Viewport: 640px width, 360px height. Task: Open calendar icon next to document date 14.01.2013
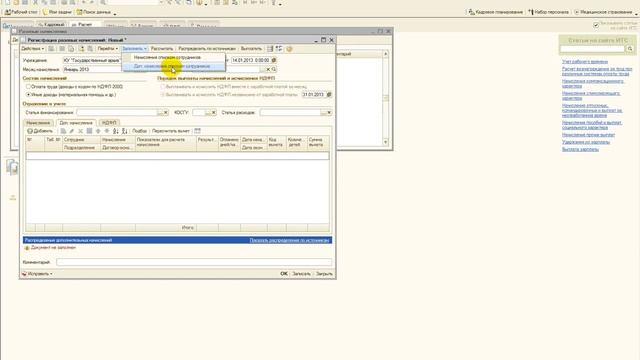(274, 60)
